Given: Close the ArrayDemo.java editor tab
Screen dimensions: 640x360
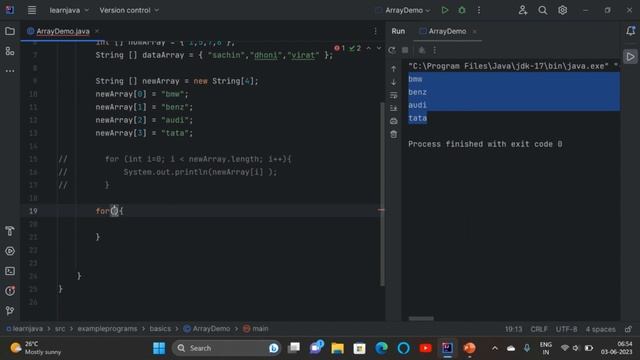Looking at the screenshot, I should click(x=97, y=31).
